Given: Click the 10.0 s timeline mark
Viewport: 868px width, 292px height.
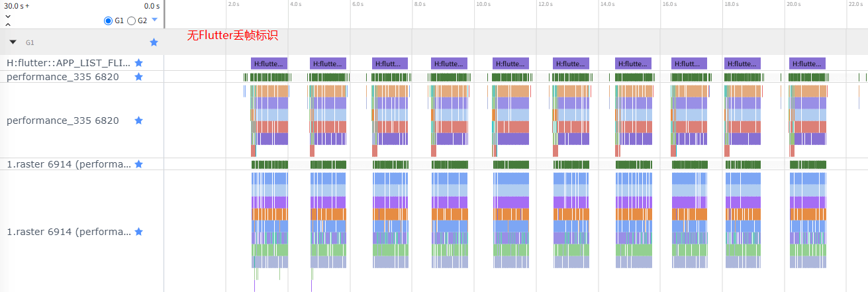Looking at the screenshot, I should point(483,4).
